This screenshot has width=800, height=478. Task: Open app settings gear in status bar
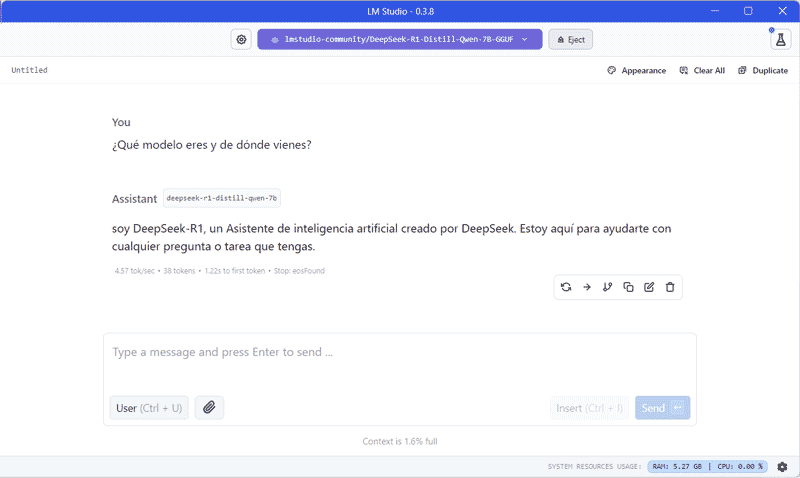782,466
